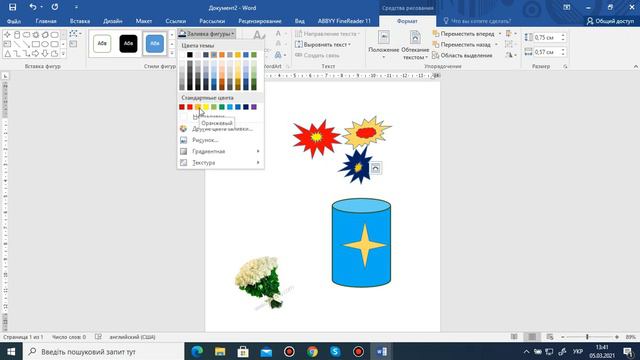
Task: Select the white flower bouquet picture
Action: 260,282
